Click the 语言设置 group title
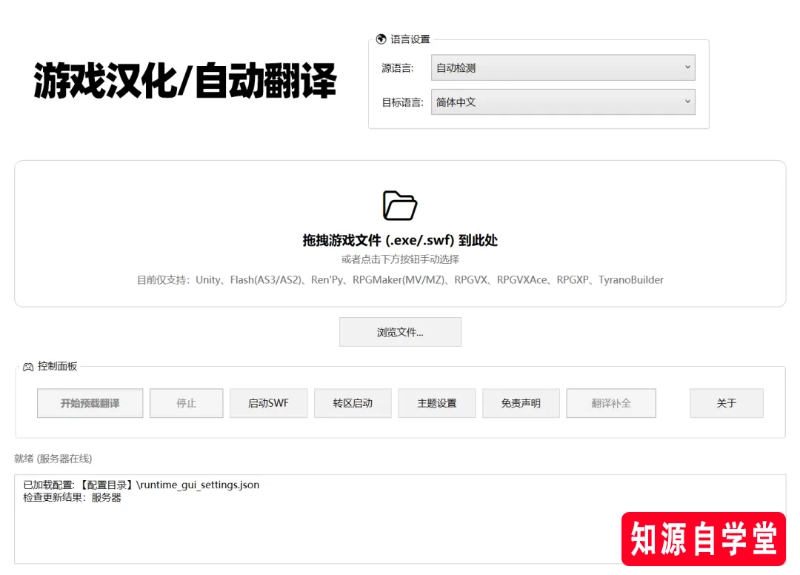Screen dimensions: 800x575 [x=410, y=39]
